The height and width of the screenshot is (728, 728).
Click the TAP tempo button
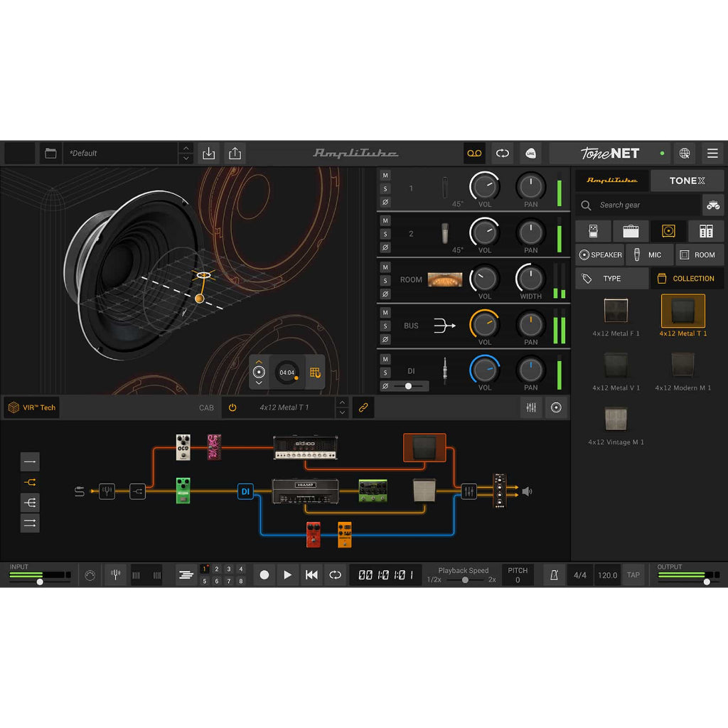pos(633,575)
